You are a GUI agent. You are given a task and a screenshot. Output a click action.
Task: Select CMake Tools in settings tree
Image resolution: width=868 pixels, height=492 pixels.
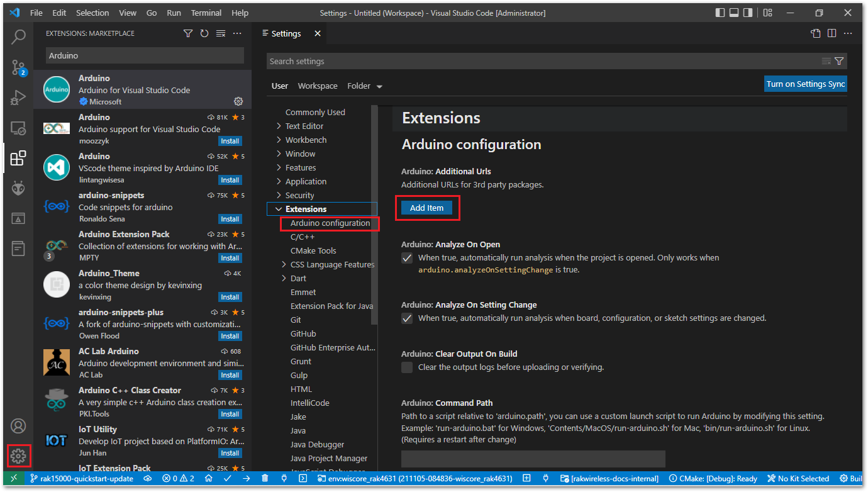coord(313,250)
